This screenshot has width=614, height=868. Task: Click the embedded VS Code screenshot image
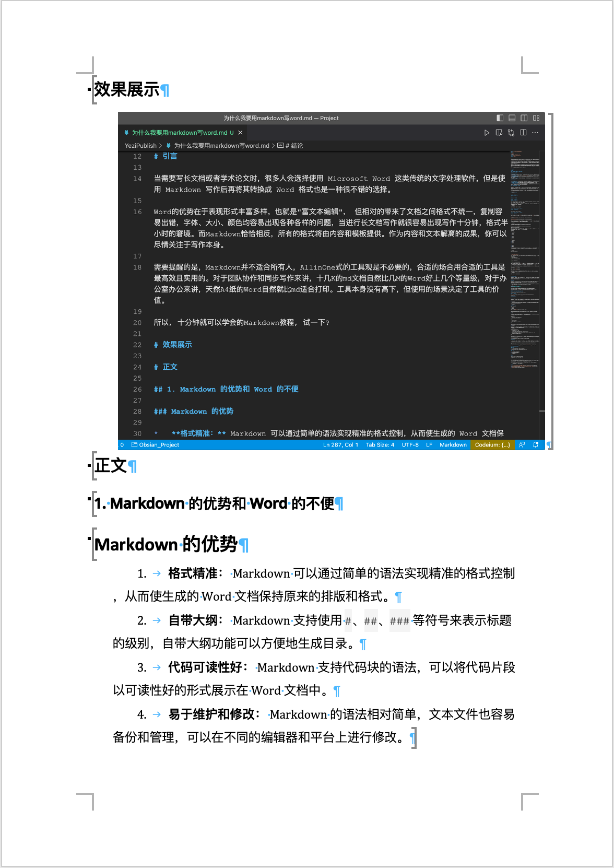click(332, 281)
